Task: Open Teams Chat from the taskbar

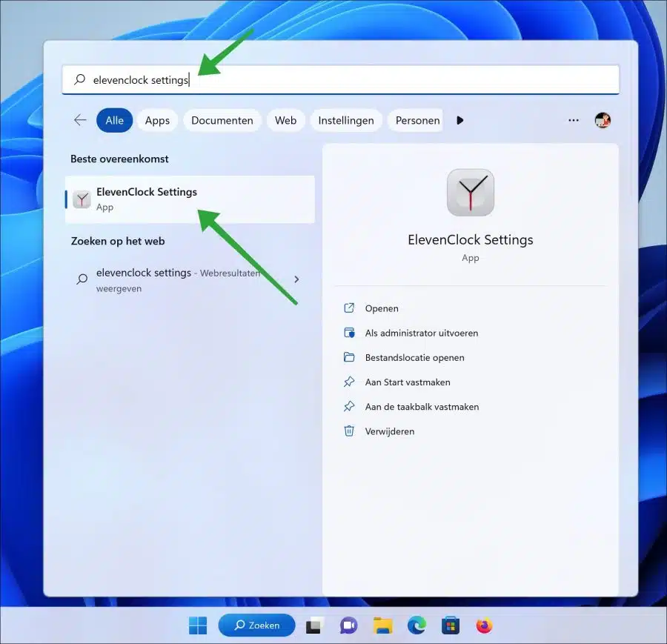Action: point(348,625)
